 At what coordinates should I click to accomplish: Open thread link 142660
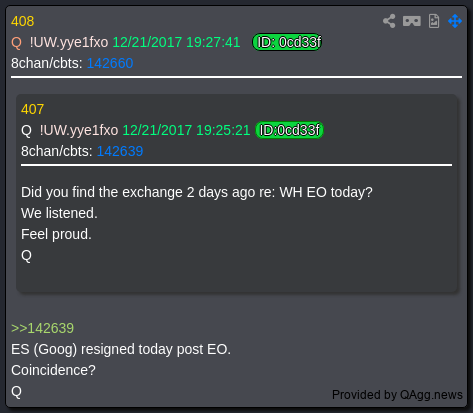click(110, 63)
